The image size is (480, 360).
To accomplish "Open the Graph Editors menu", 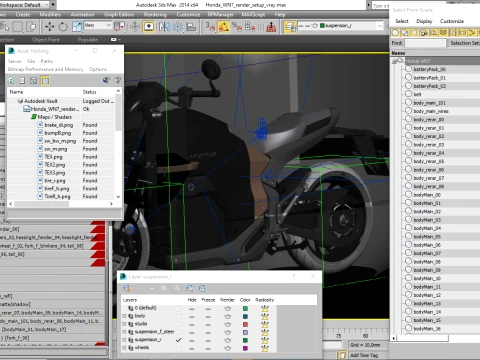I will point(119,15).
